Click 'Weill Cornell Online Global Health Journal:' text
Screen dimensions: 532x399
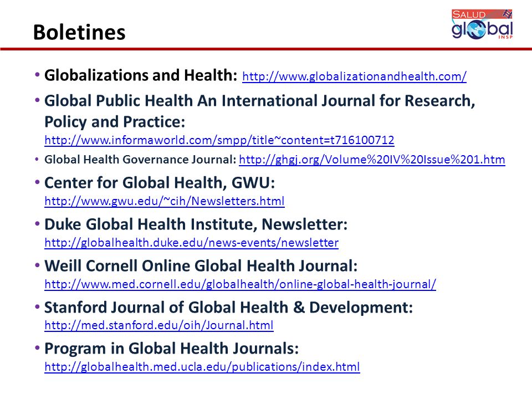tap(201, 265)
